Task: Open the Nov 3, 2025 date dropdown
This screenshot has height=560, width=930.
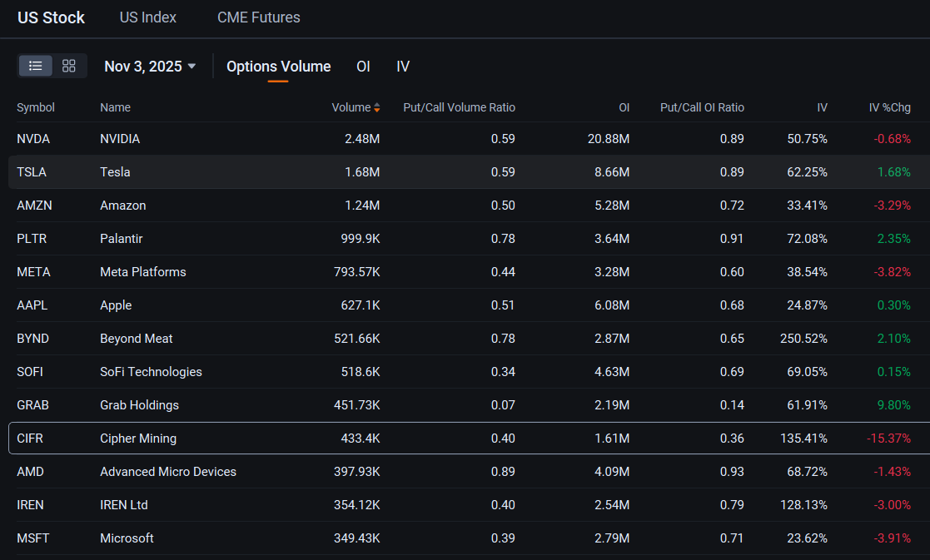Action: pos(150,67)
